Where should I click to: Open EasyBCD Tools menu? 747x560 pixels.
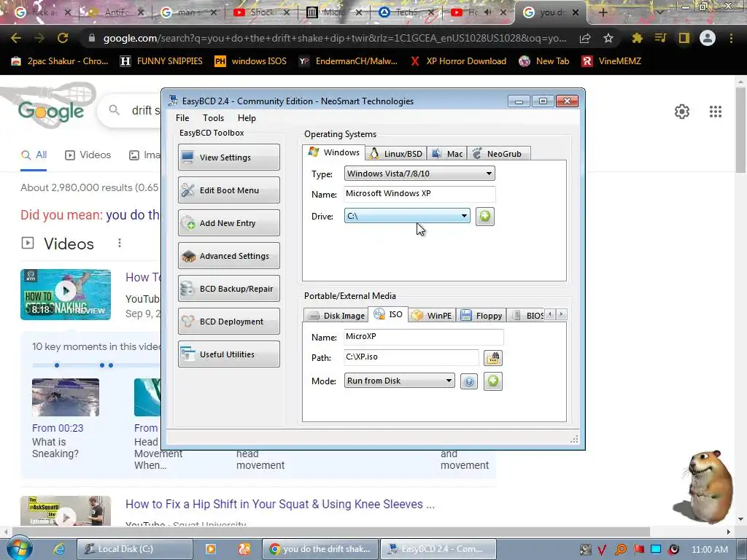click(x=213, y=118)
